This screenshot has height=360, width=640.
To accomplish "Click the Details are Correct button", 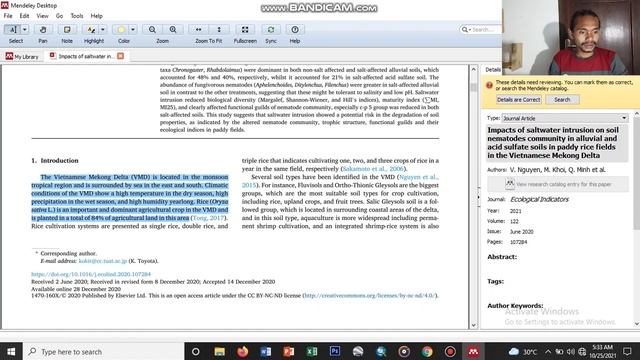I will point(518,100).
